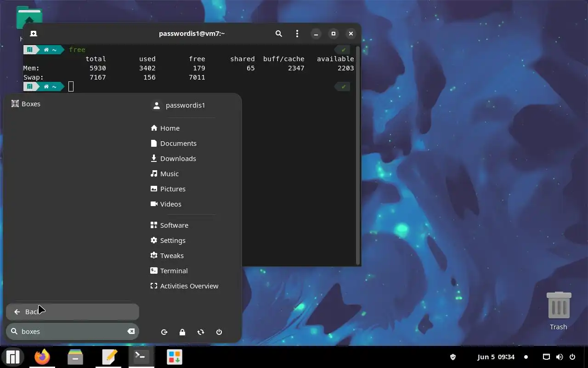Search in the terminal window
The height and width of the screenshot is (368, 588).
pyautogui.click(x=279, y=34)
